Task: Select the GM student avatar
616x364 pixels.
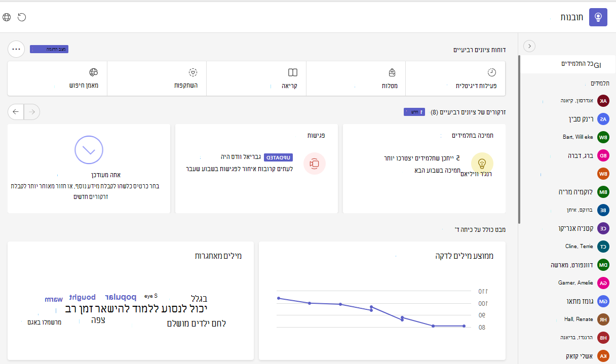Action: (603, 301)
